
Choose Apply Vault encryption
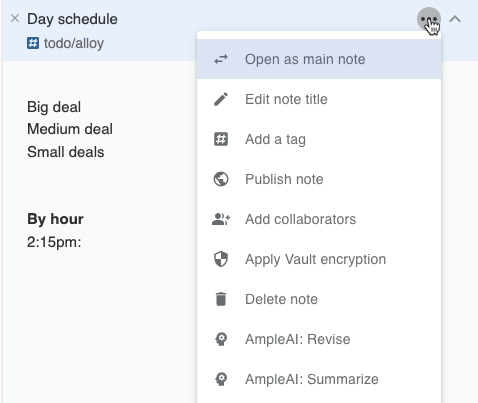319,259
